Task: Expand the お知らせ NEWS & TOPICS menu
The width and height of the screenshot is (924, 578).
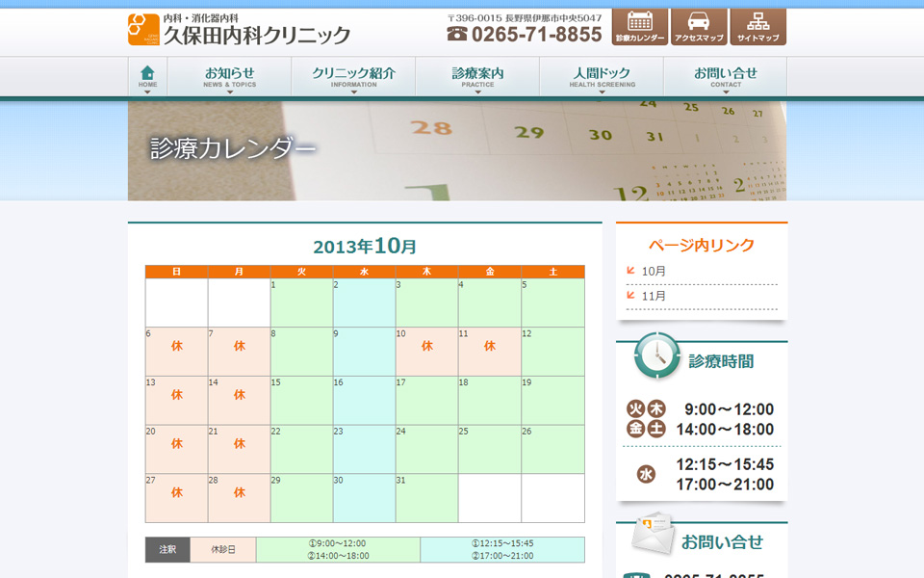Action: pyautogui.click(x=229, y=77)
